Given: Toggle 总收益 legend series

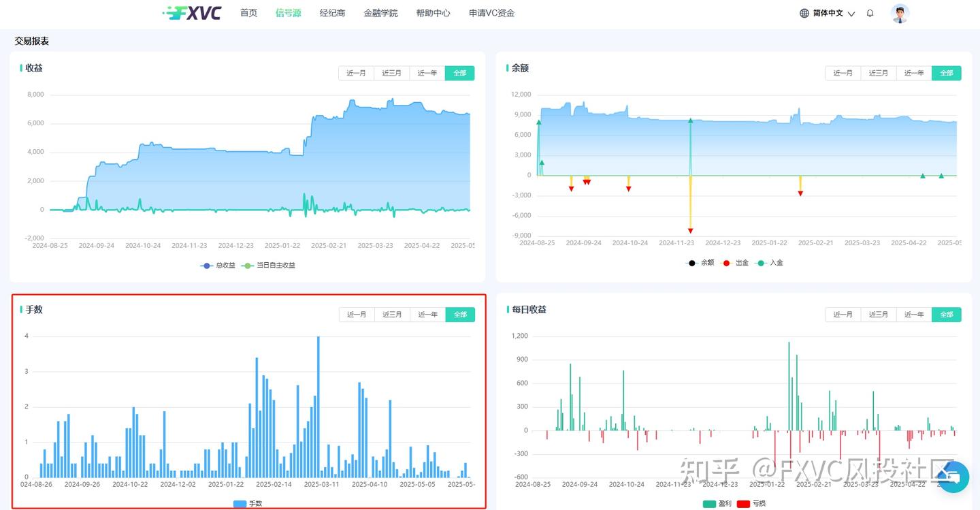Looking at the screenshot, I should click(218, 266).
